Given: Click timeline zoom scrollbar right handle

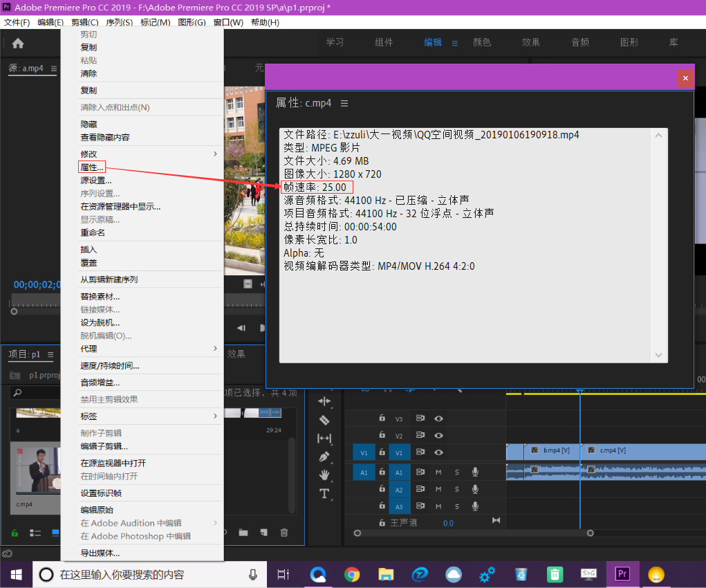Looking at the screenshot, I should coord(591,533).
